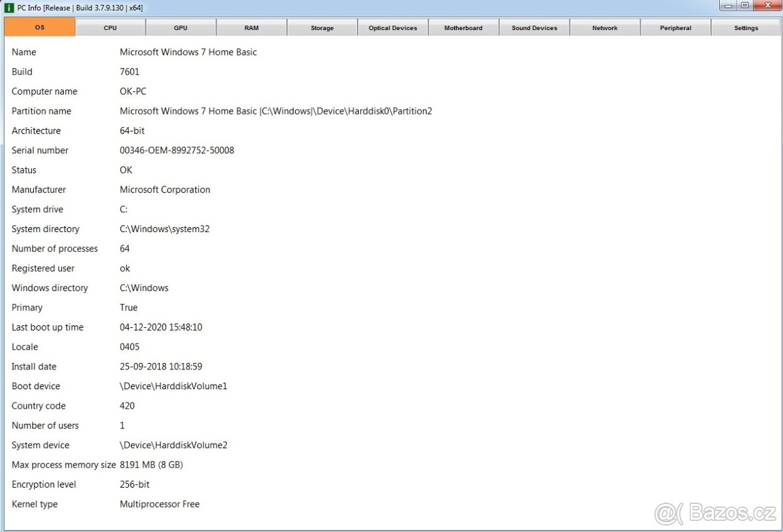This screenshot has width=783, height=532.
Task: Open the Network tab
Action: pos(605,28)
